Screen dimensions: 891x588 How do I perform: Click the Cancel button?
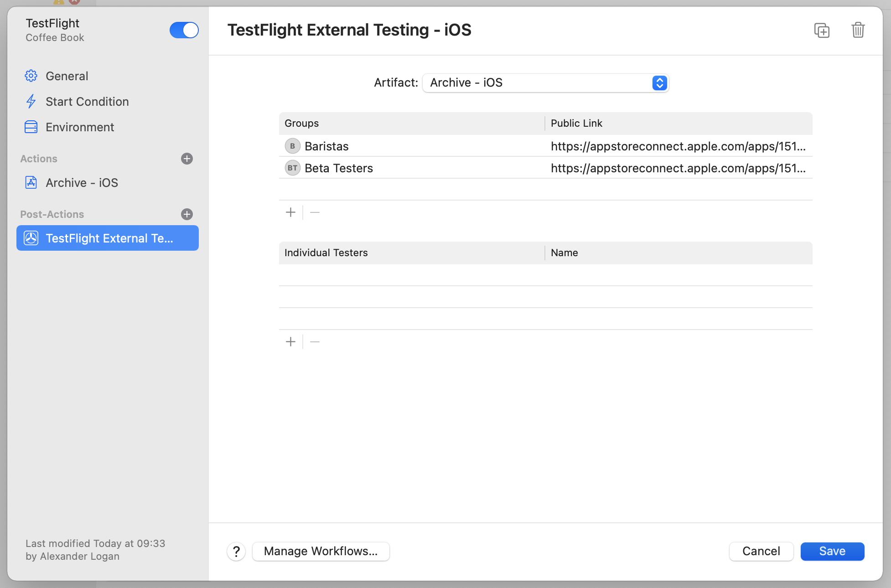click(x=761, y=552)
